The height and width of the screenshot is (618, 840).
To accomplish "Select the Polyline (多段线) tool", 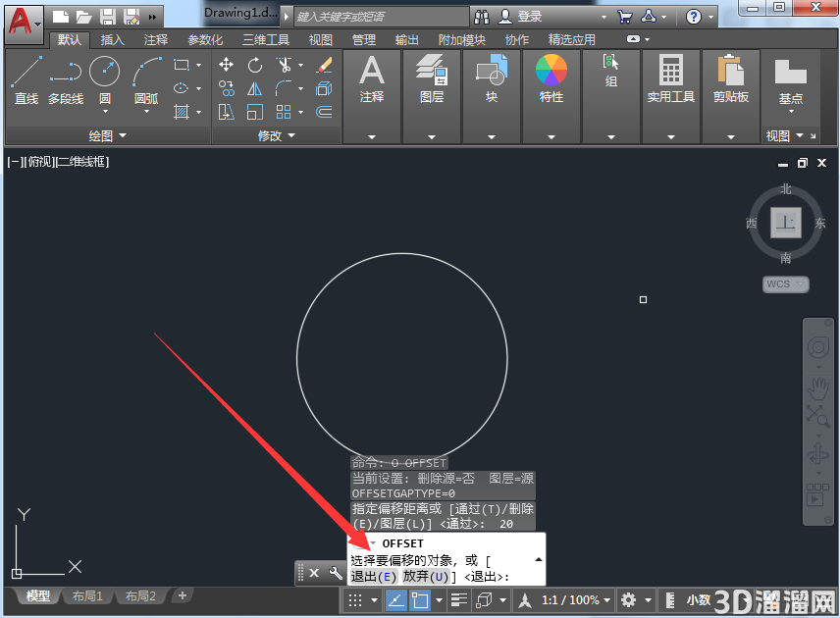I will 66,72.
